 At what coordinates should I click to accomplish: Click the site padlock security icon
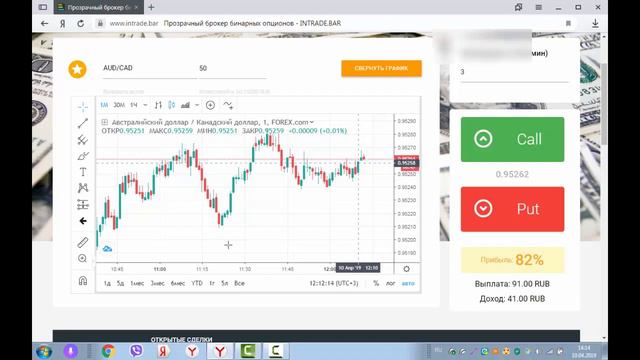click(100, 24)
